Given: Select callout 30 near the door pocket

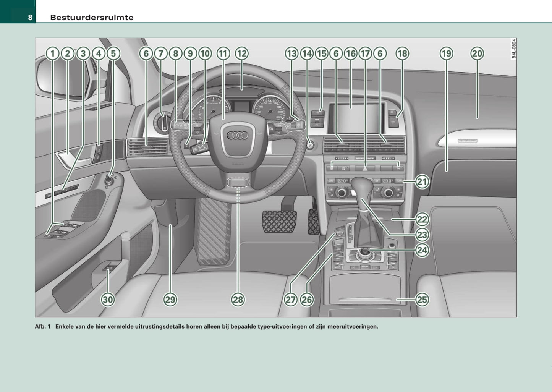Looking at the screenshot, I should [108, 300].
